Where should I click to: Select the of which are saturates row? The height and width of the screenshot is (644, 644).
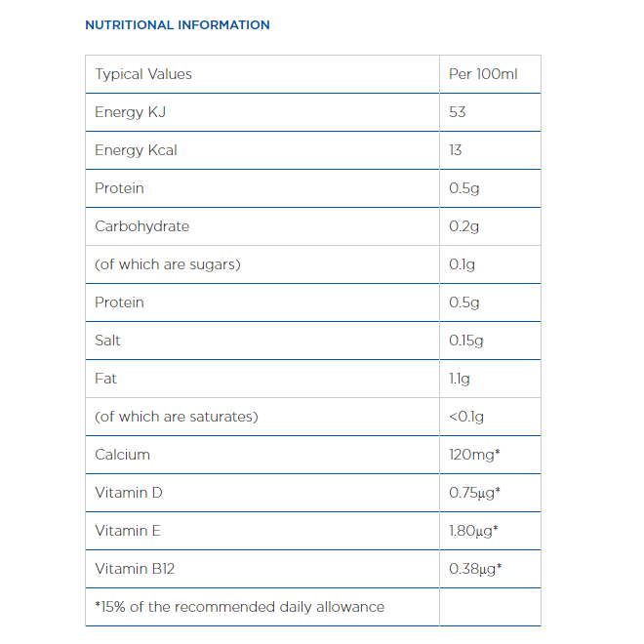[x=313, y=417]
